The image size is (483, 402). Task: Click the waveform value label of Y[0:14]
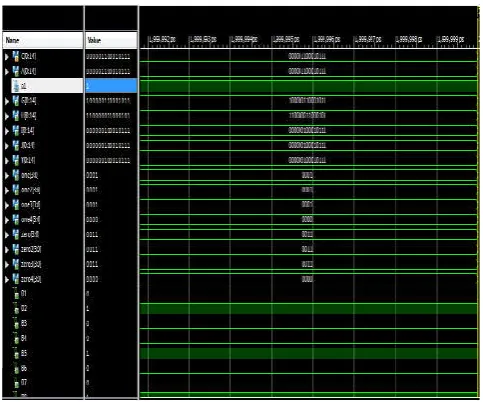pyautogui.click(x=307, y=160)
